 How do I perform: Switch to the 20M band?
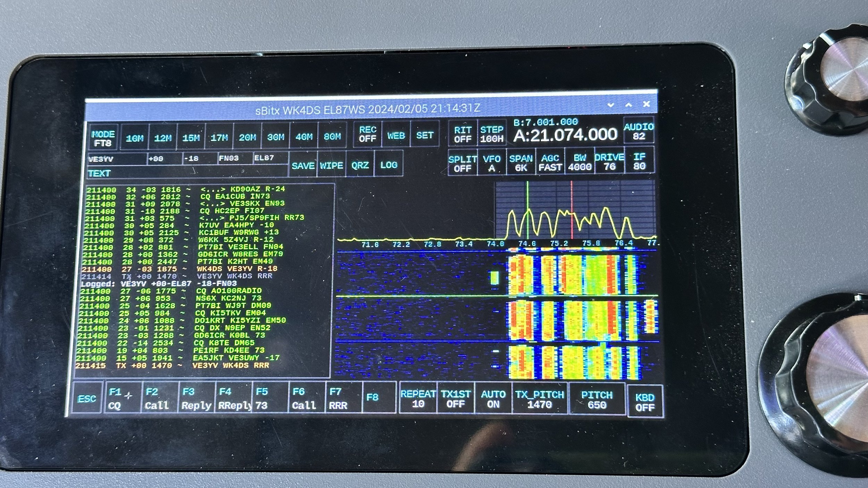pos(247,137)
